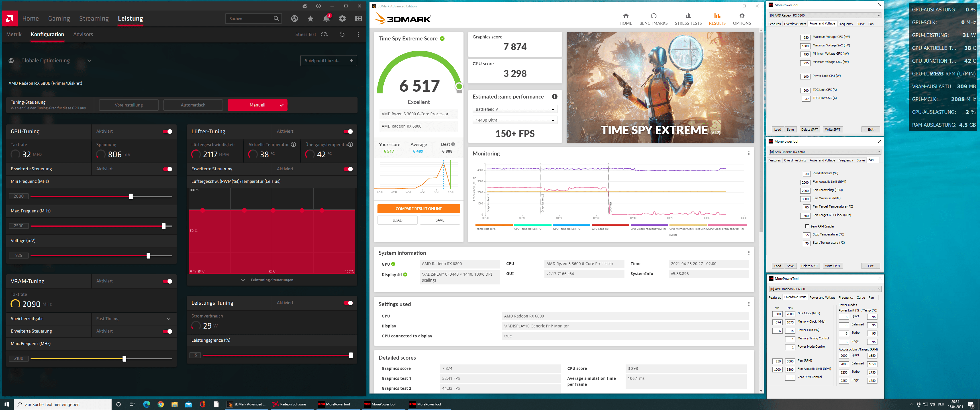Click the bug report icon in Radeon title bar

point(305,6)
